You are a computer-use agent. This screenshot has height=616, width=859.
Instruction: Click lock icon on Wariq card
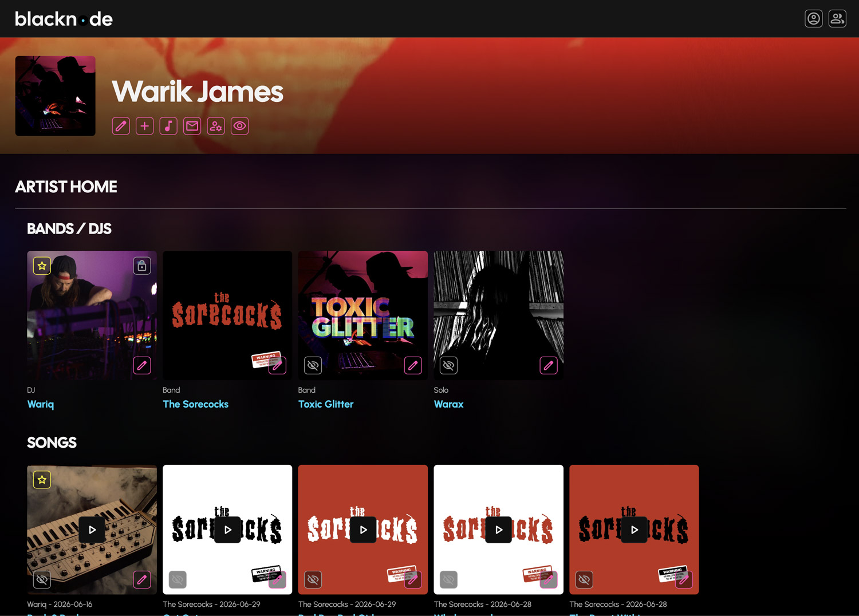(142, 266)
